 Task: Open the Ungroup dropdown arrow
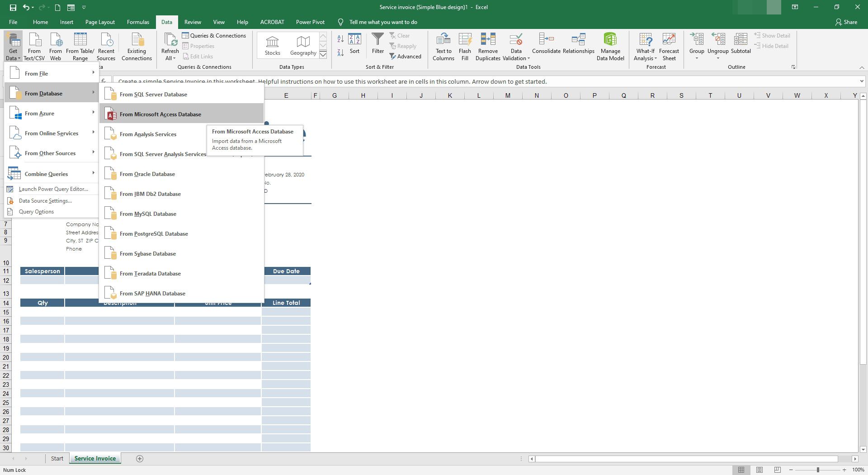tap(718, 58)
